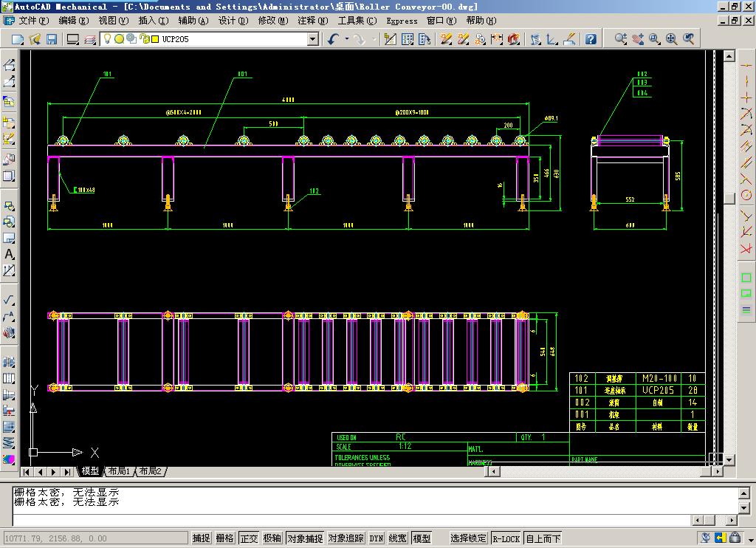The image size is (756, 548).
Task: Select the Pan hand tool
Action: point(638,39)
